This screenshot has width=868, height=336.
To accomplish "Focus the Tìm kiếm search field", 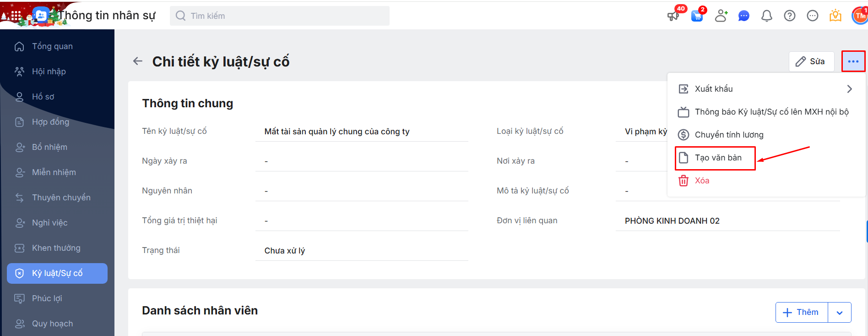I will [x=279, y=16].
